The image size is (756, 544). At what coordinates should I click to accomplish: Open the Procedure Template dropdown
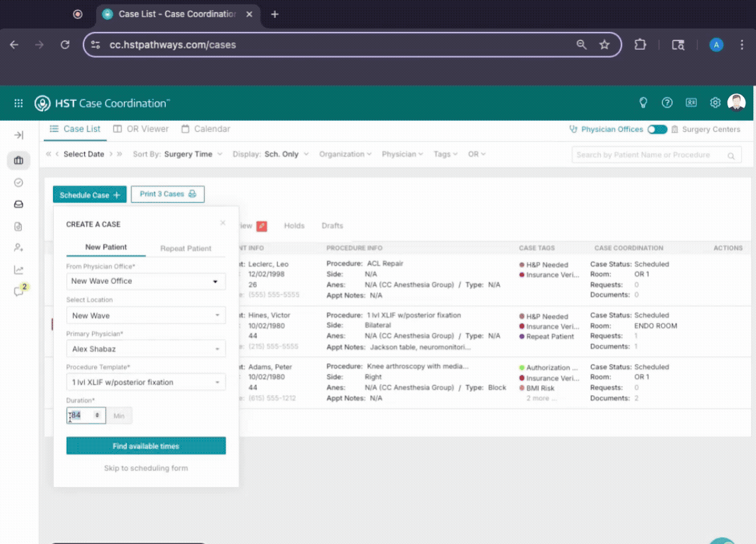[x=146, y=382]
